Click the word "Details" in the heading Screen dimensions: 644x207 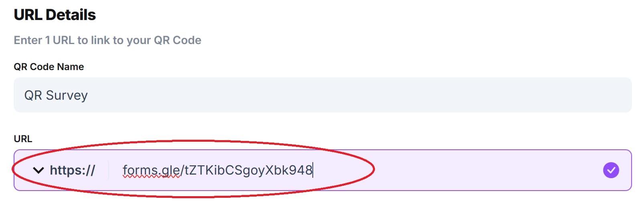pos(71,15)
